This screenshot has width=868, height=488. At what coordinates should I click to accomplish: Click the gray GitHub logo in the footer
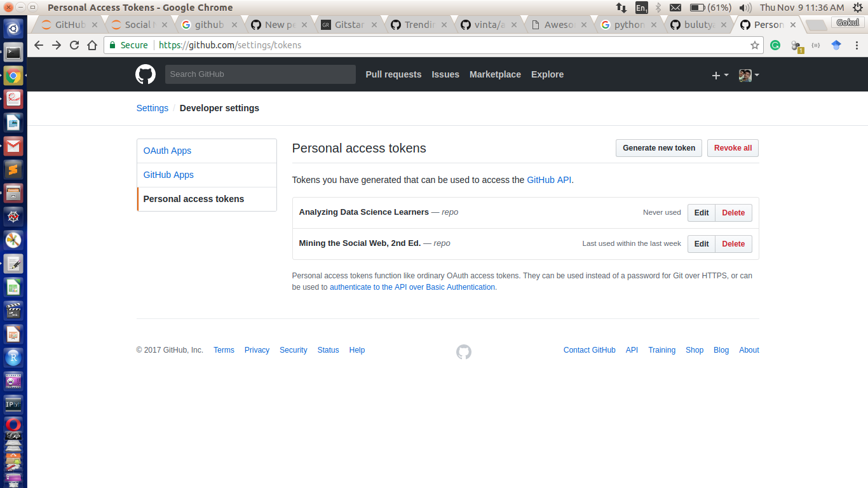464,351
